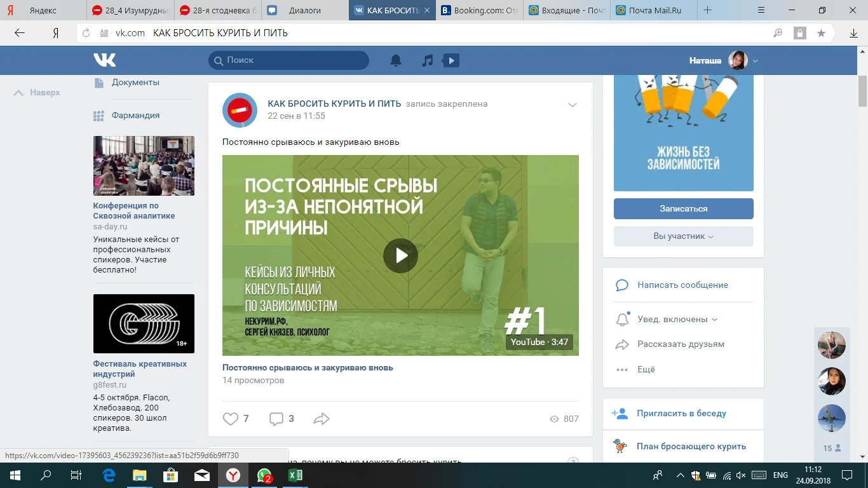Image resolution: width=868 pixels, height=488 pixels.
Task: Share the pinned post via arrow icon
Action: (x=322, y=419)
